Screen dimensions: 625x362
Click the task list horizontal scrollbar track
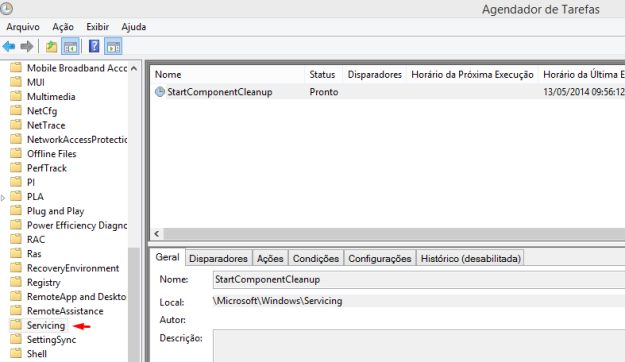394,234
